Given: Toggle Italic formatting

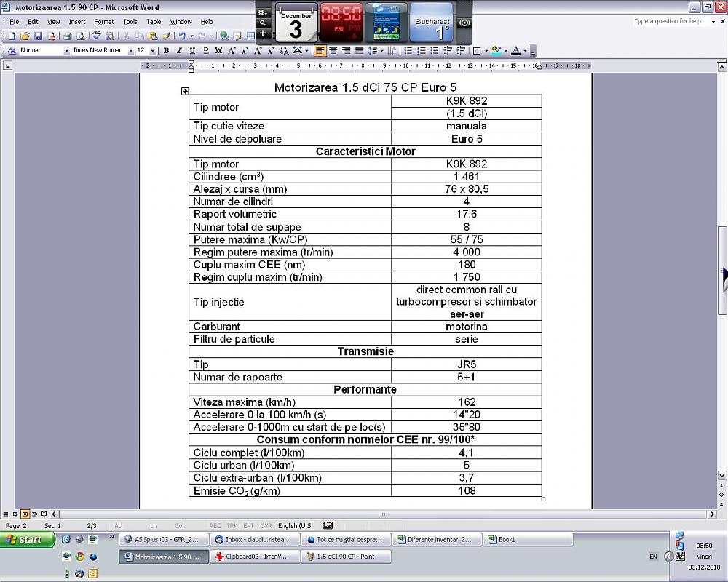Looking at the screenshot, I should click(x=179, y=51).
